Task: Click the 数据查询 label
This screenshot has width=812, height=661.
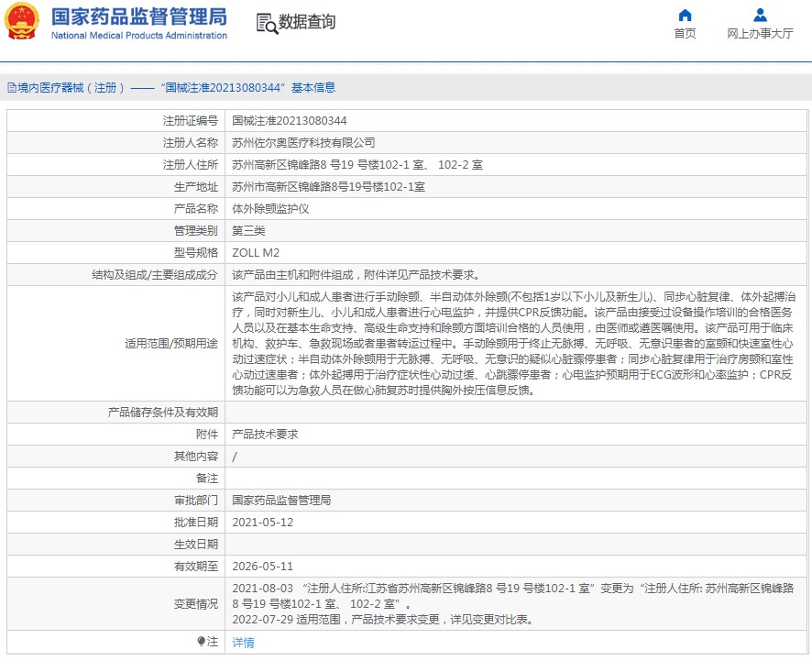Action: tap(307, 22)
